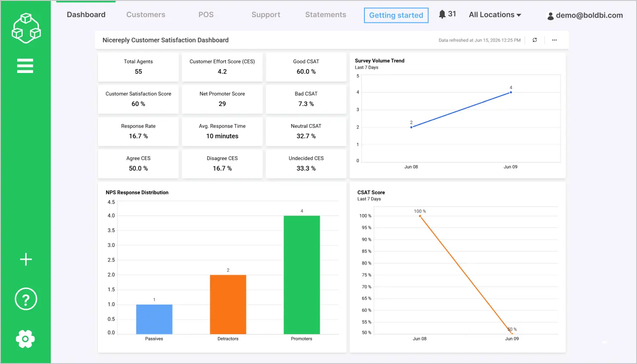Select the Customer Effort Score (CES) card

click(x=222, y=67)
